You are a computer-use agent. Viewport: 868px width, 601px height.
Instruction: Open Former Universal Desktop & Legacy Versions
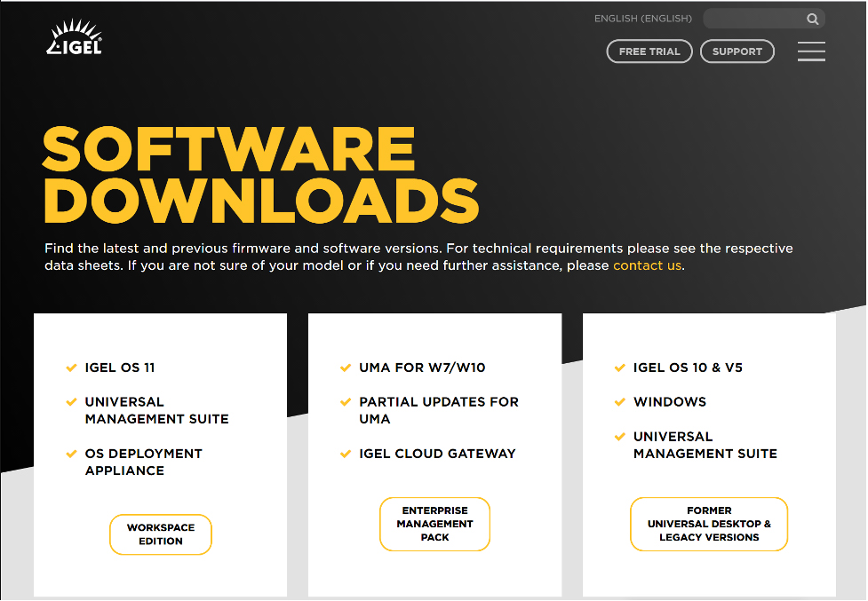[x=709, y=524]
